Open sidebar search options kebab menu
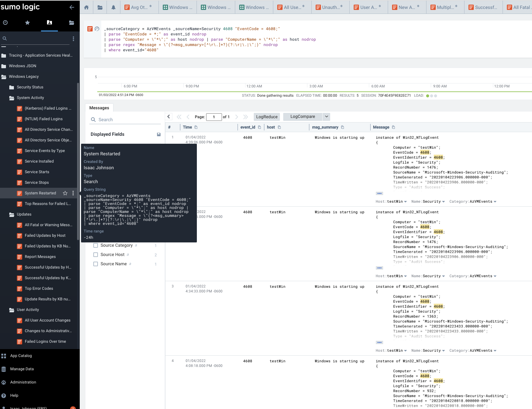 (73, 39)
